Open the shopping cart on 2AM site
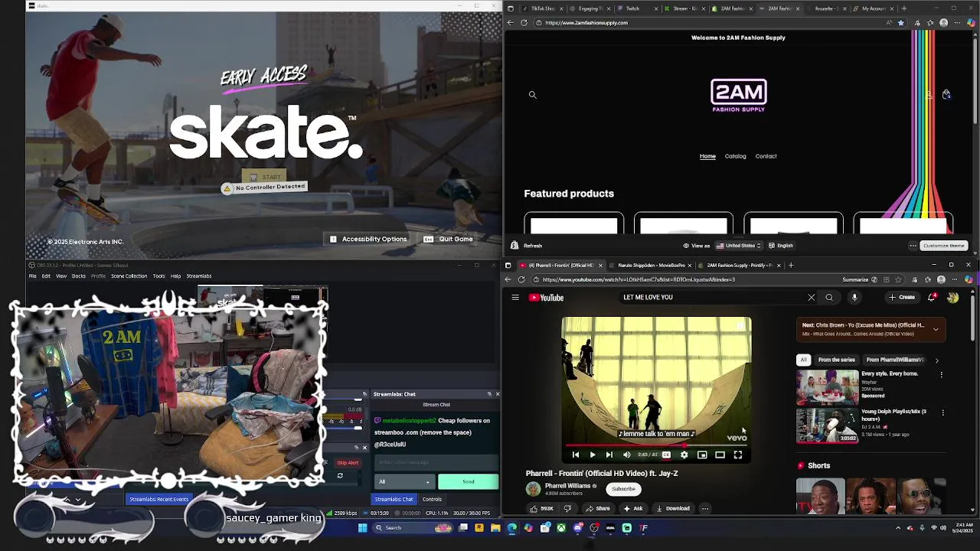The height and width of the screenshot is (551, 980). [x=946, y=94]
